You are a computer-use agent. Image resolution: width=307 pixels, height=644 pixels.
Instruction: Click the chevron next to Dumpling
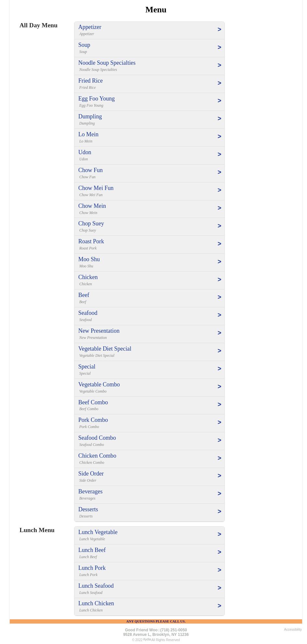coord(219,119)
